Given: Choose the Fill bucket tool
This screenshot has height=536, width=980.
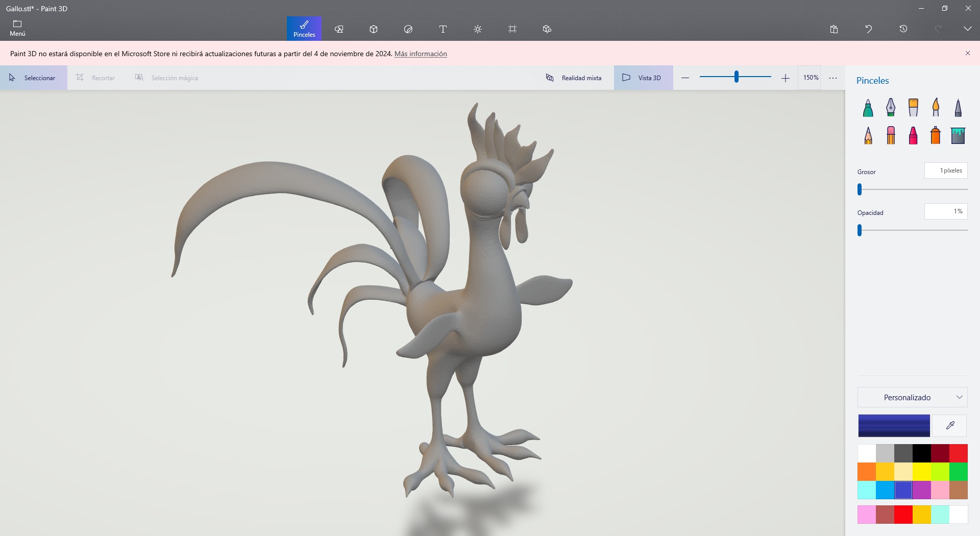Looking at the screenshot, I should (958, 136).
